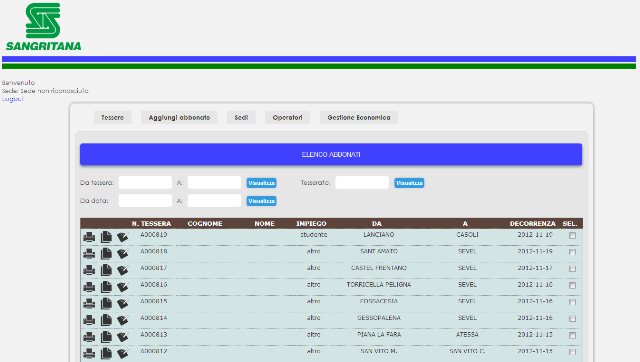The height and width of the screenshot is (362, 640).
Task: Click the edit icon for row A000817
Action: click(122, 270)
